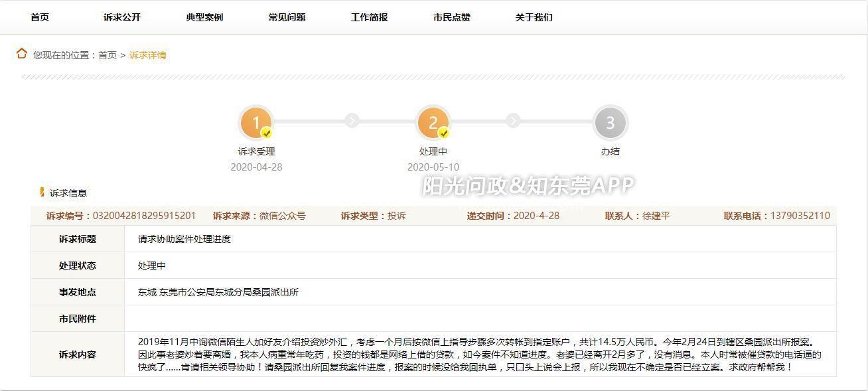Image resolution: width=868 pixels, height=391 pixels.
Task: Click the complaint content paragraph text
Action: click(480, 354)
